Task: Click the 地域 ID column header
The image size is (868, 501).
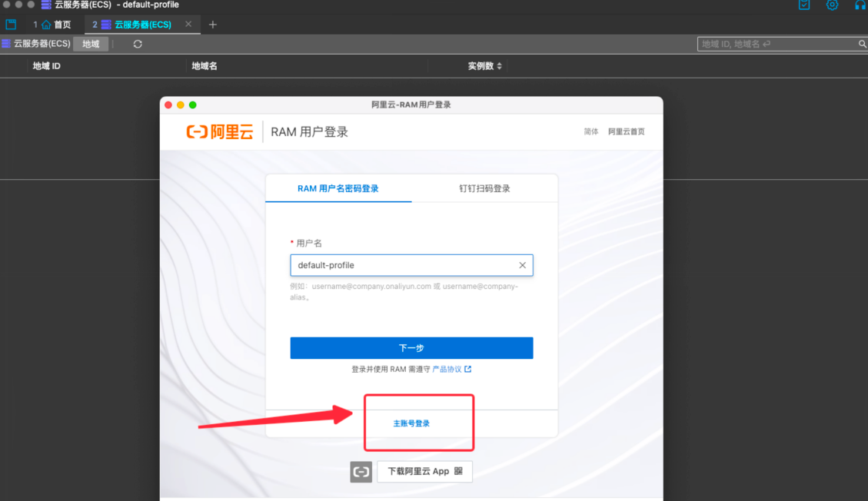Action: coord(46,66)
